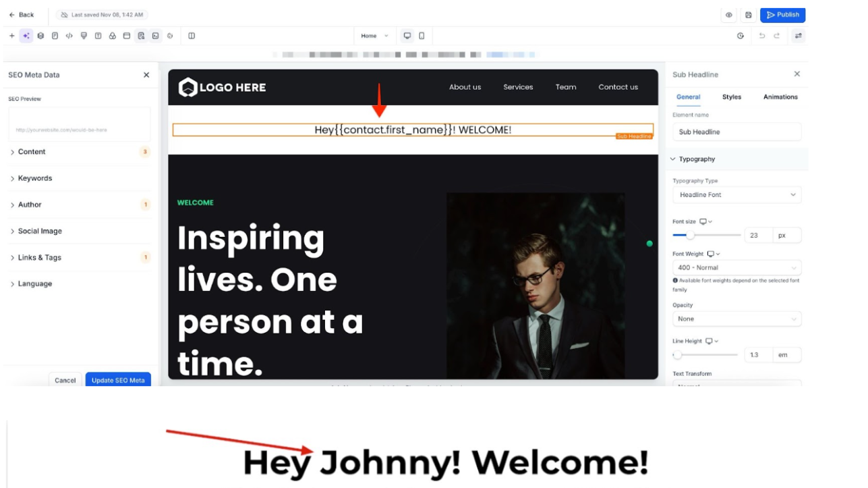Open the Typography Type dropdown
This screenshot has width=868, height=488.
pyautogui.click(x=737, y=195)
